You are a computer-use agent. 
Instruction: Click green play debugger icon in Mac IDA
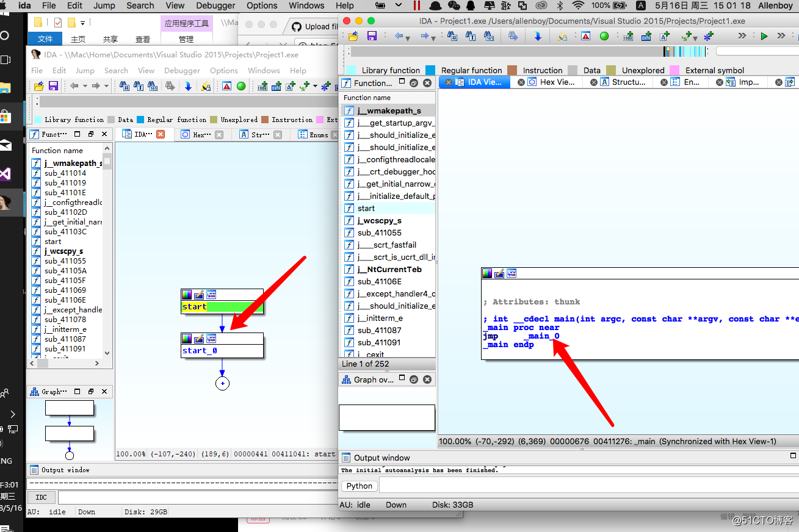coord(764,36)
